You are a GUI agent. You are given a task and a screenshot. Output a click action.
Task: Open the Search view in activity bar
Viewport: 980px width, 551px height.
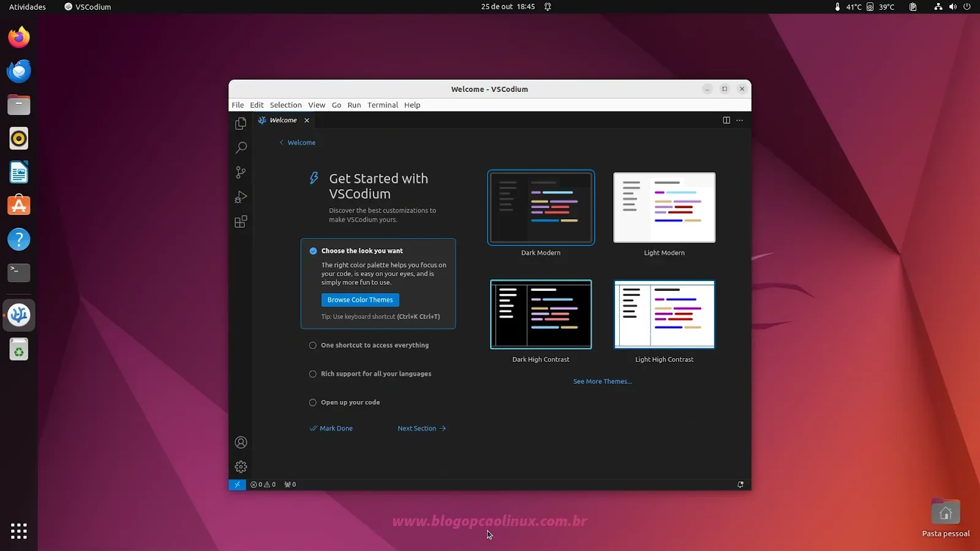pyautogui.click(x=241, y=148)
